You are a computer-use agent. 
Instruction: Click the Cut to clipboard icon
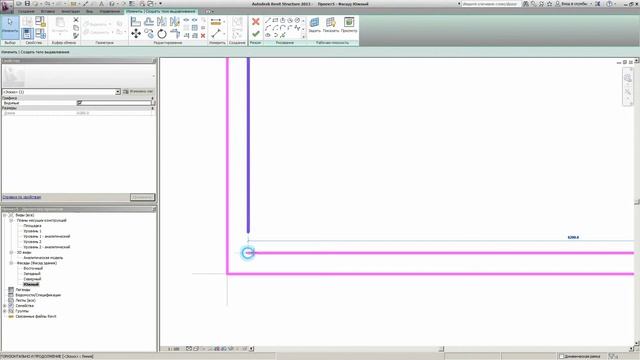pyautogui.click(x=76, y=20)
